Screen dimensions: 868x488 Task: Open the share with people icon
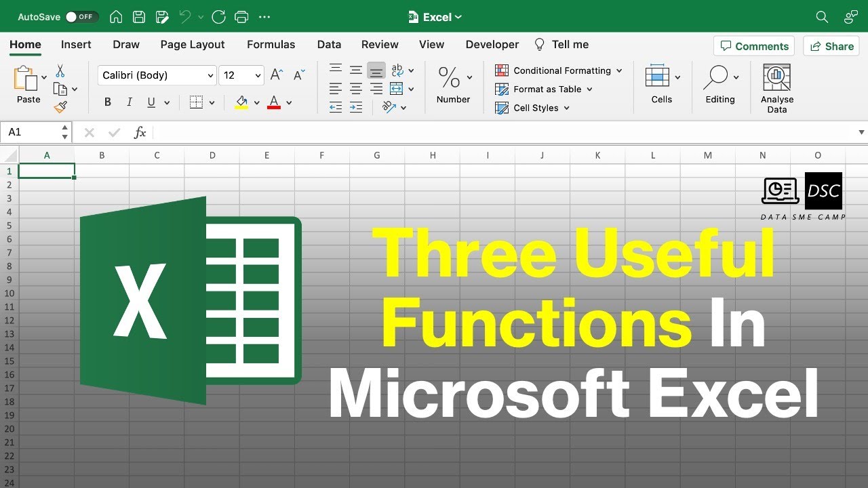tap(850, 17)
